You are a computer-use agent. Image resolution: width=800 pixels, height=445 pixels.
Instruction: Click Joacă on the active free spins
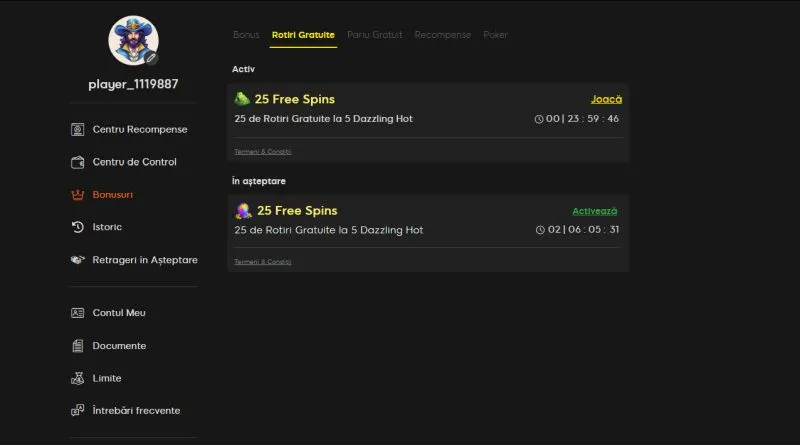[606, 100]
